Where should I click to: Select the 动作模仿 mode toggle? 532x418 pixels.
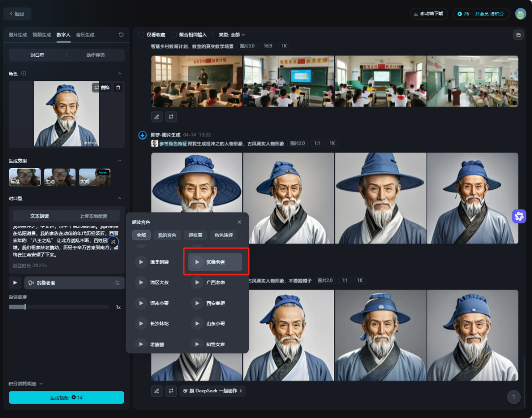[x=96, y=55]
